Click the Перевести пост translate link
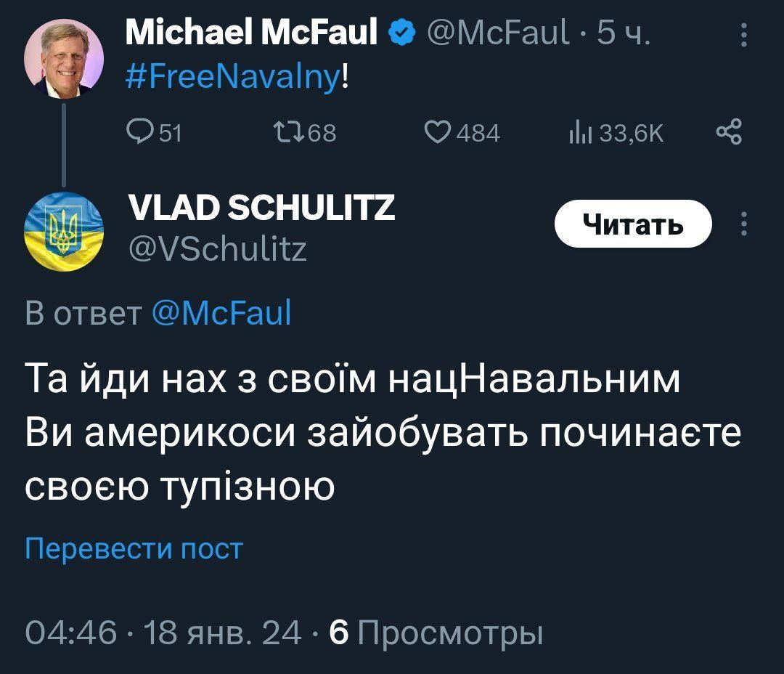784x674 pixels. 134,549
